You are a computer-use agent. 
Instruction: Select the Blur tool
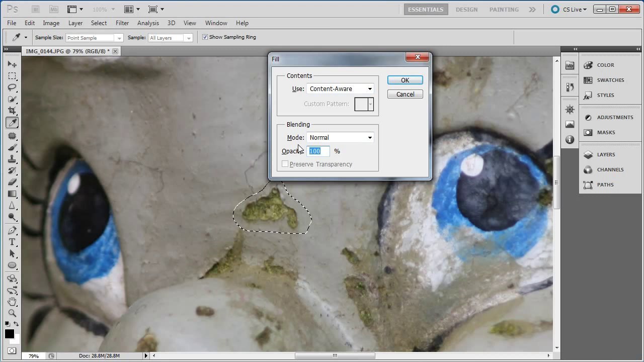12,205
